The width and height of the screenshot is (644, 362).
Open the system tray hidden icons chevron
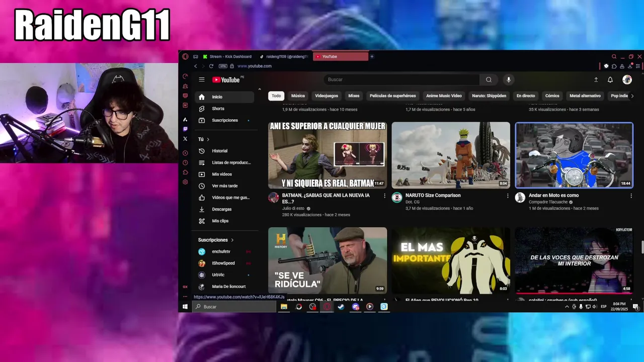[x=567, y=307]
